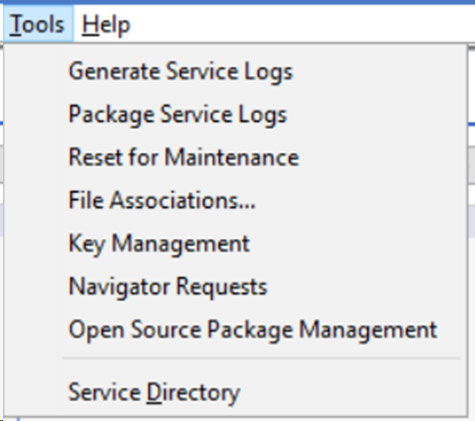Switch from Tools to Help menu
Viewport: 475px width, 421px height.
(106, 24)
